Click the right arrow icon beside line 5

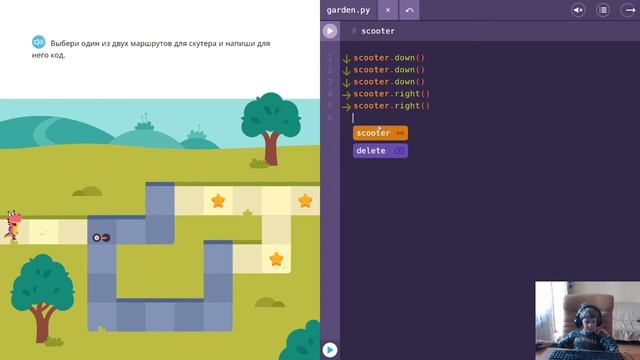pos(347,107)
